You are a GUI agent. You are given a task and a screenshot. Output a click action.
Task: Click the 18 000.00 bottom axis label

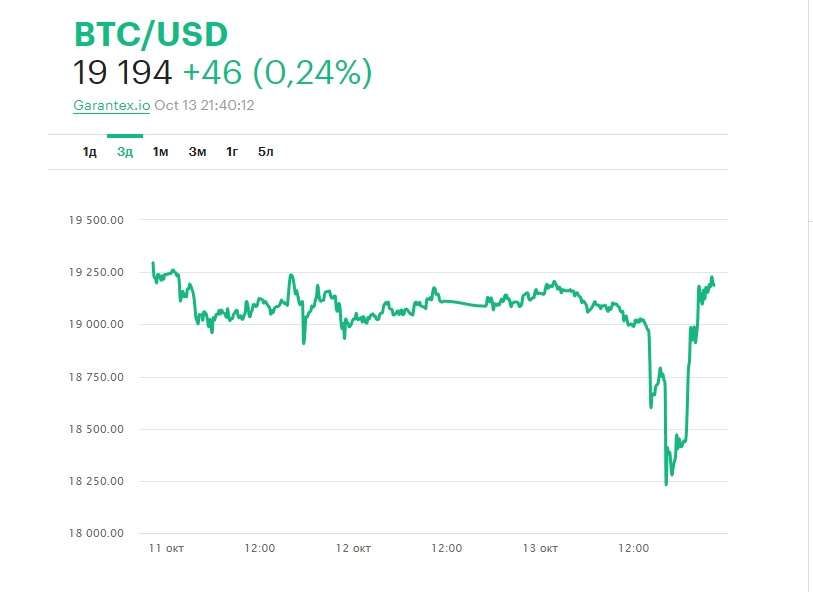[x=95, y=533]
